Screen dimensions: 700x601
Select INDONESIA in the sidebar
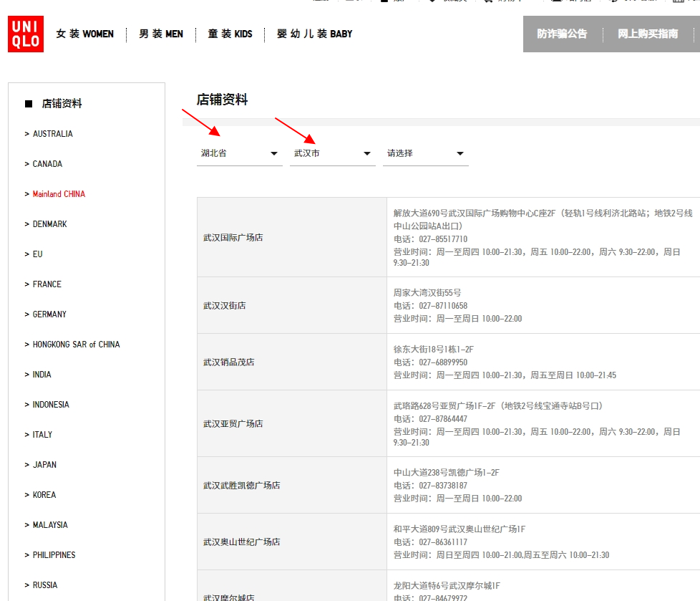coord(51,405)
